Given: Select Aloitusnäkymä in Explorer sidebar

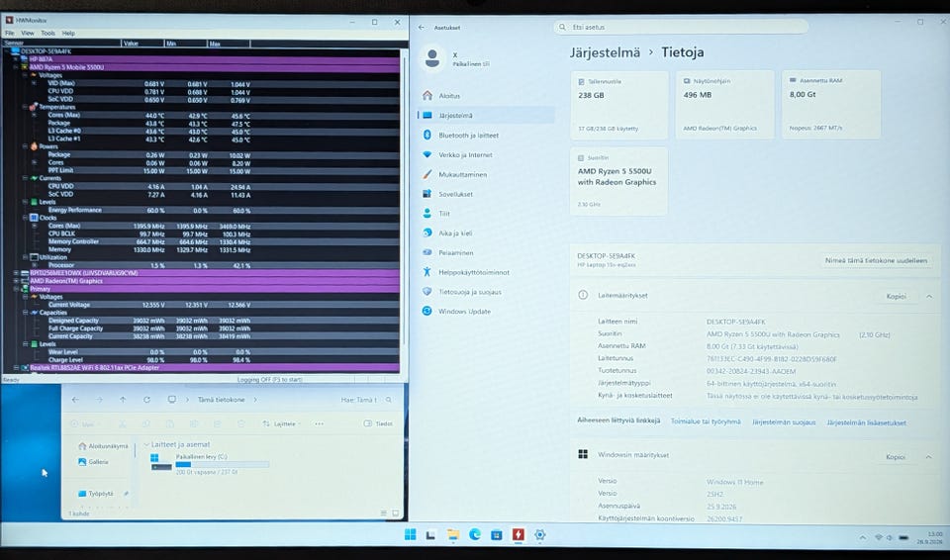Looking at the screenshot, I should pyautogui.click(x=103, y=446).
